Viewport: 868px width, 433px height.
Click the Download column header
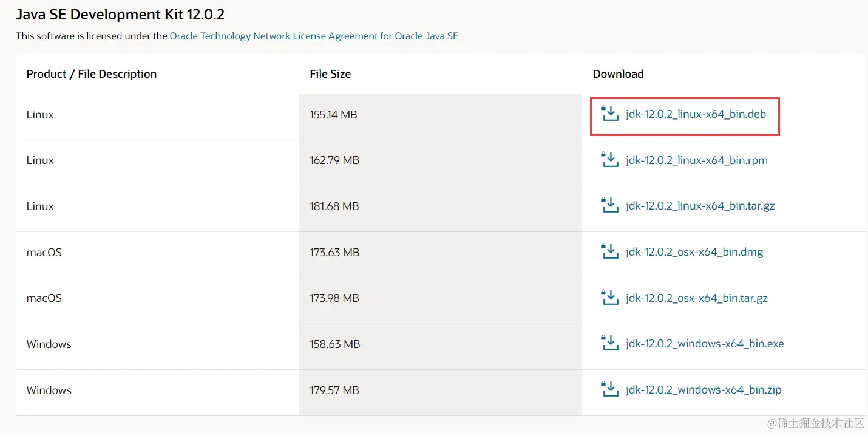[x=618, y=74]
